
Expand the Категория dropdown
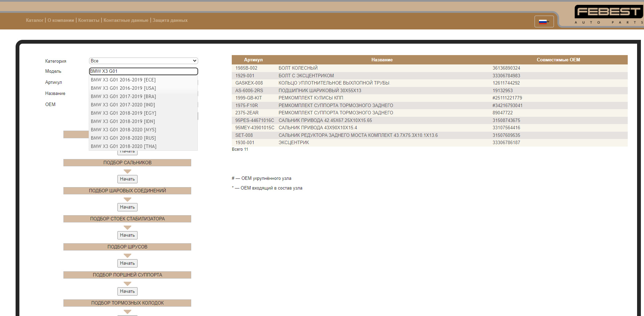(143, 61)
